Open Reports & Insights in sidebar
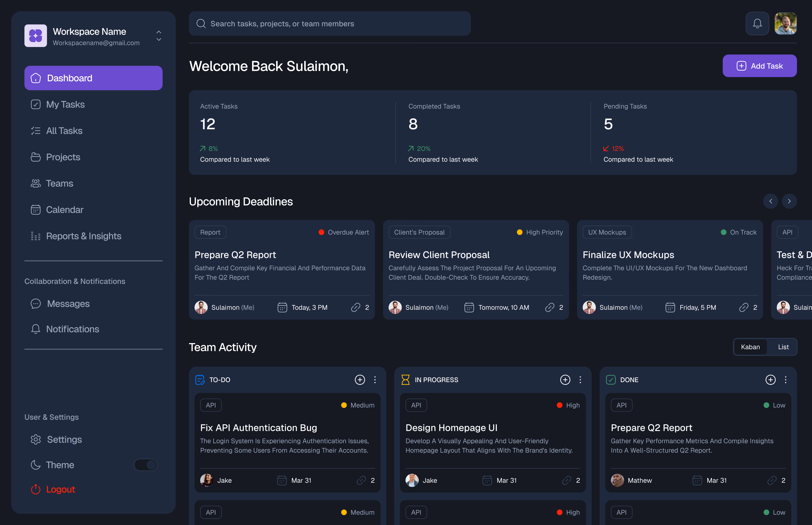Image resolution: width=812 pixels, height=525 pixels. click(x=84, y=236)
